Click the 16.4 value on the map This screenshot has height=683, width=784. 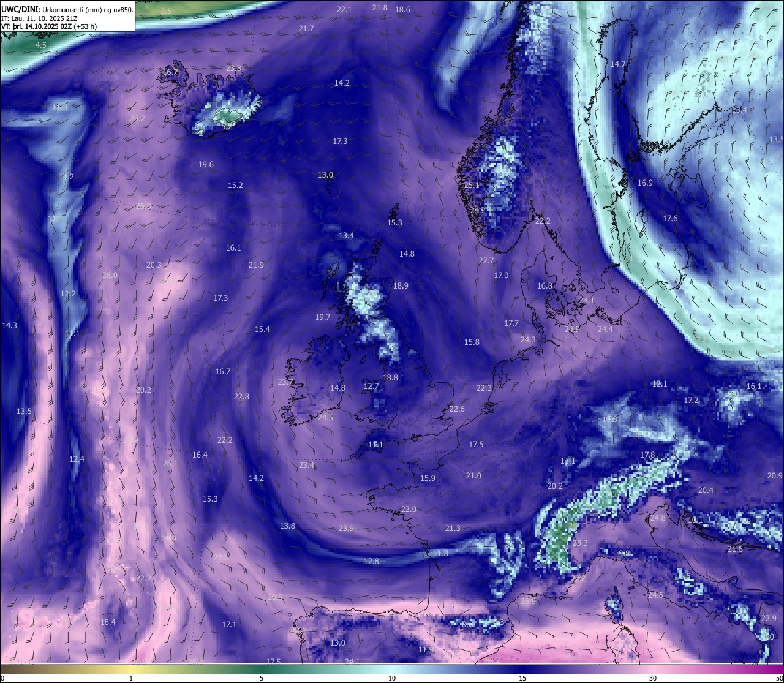pos(200,455)
